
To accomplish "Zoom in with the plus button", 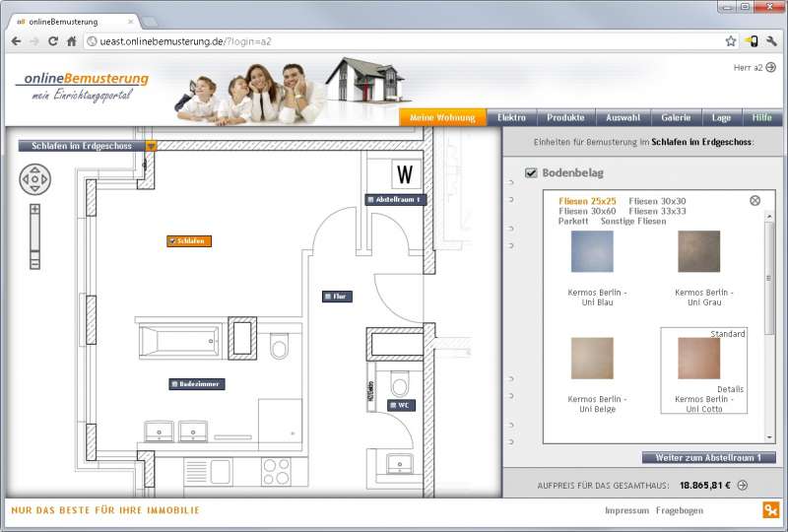I will click(x=34, y=209).
